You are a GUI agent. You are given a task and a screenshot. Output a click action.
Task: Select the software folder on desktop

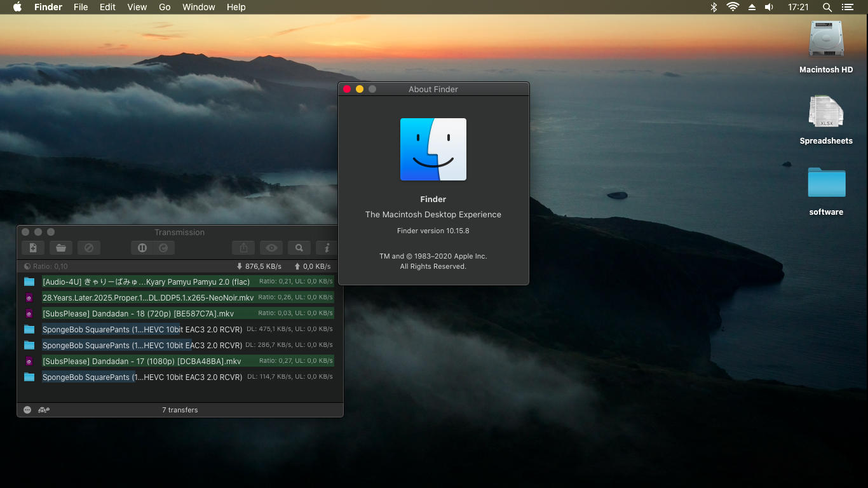[x=827, y=182]
